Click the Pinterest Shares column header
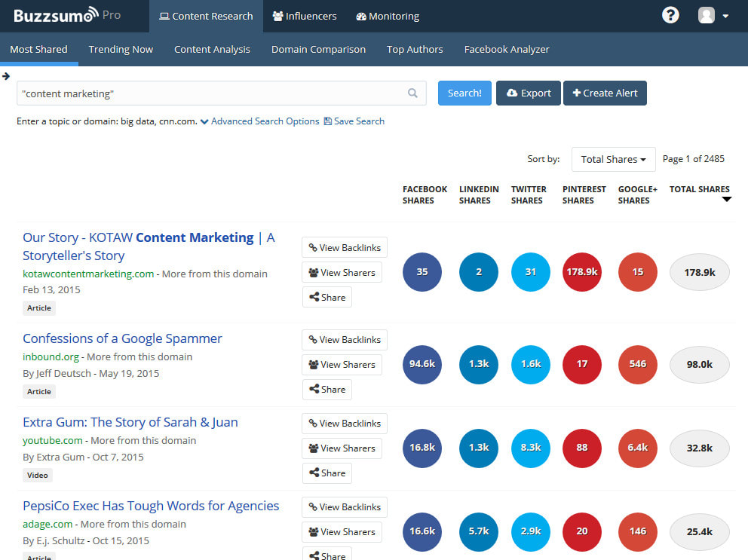This screenshot has width=748, height=560. [x=584, y=194]
